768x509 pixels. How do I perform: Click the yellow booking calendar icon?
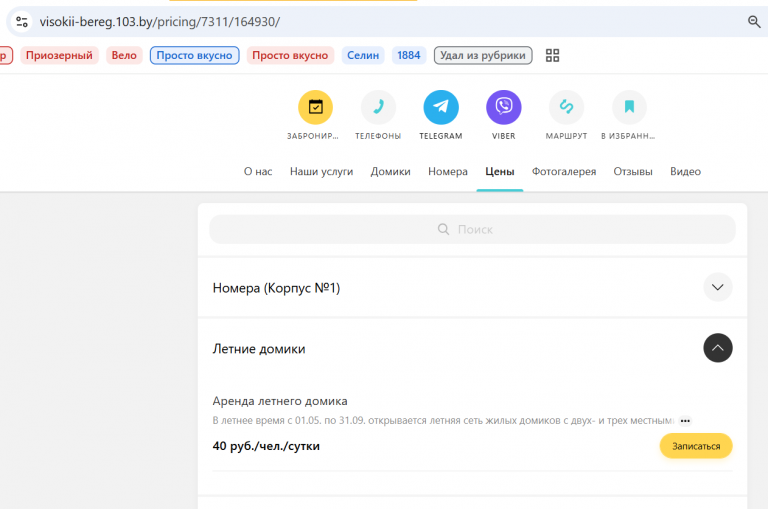(315, 107)
